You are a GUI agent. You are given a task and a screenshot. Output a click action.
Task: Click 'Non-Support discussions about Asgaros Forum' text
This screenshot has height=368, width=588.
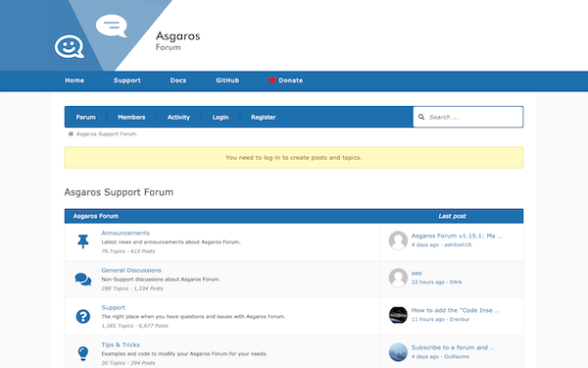[161, 280]
